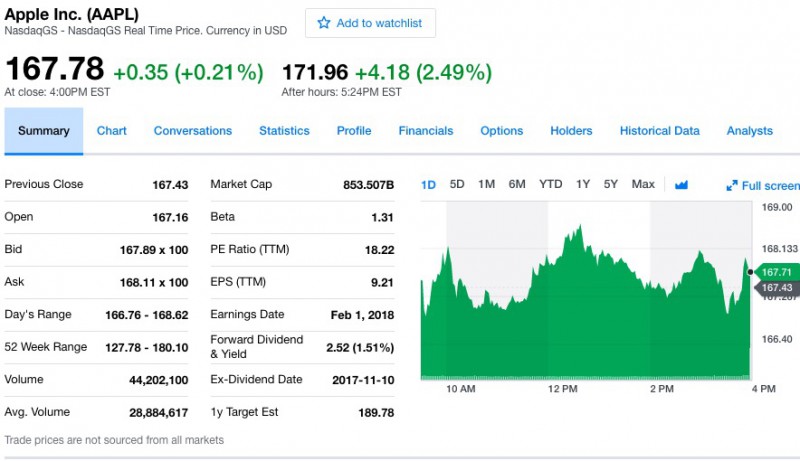800x461 pixels.
Task: Select the 1D chart range
Action: [429, 185]
